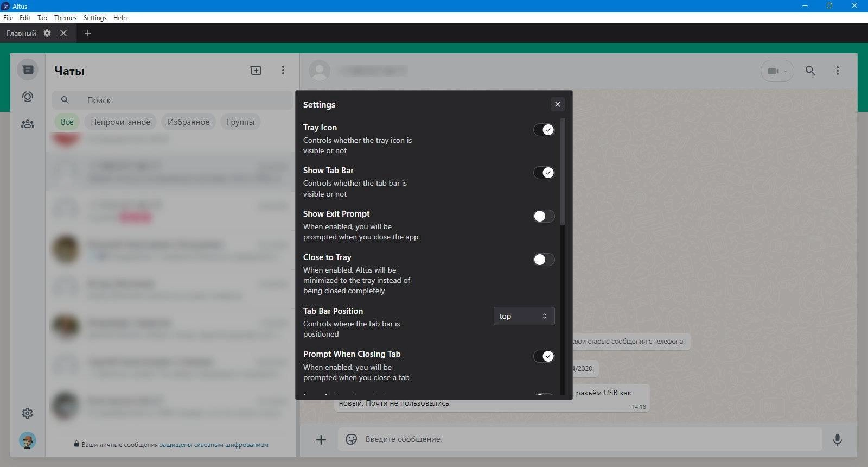Click the search magnifier in chat list
Image resolution: width=868 pixels, height=467 pixels.
click(x=65, y=100)
